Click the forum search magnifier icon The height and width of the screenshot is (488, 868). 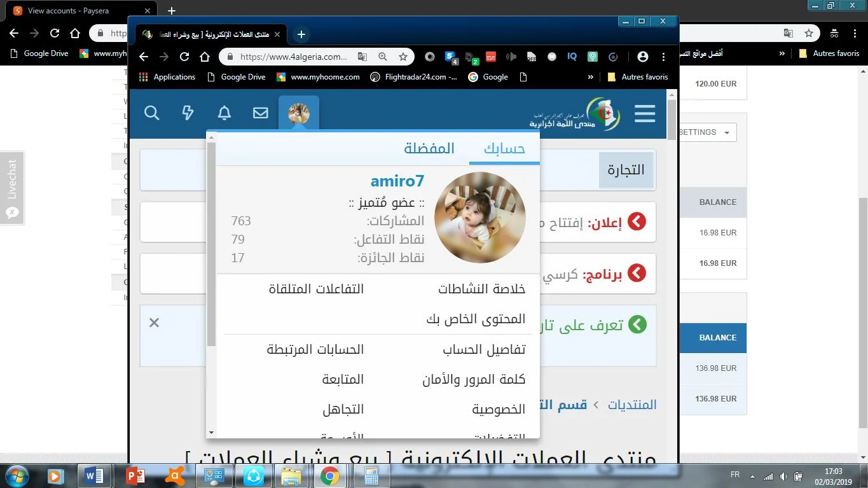151,113
